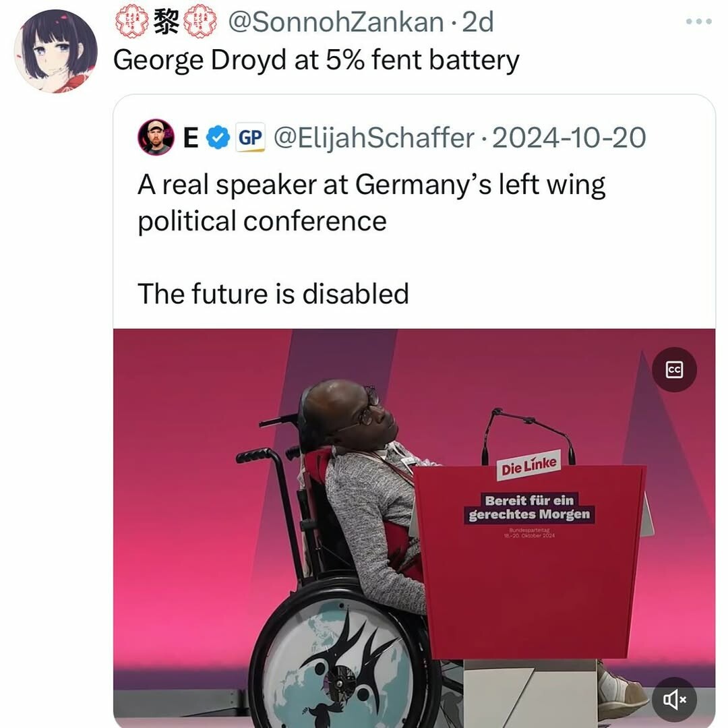Image resolution: width=728 pixels, height=728 pixels.
Task: Click the 2d timestamp of the post
Action: [x=478, y=22]
